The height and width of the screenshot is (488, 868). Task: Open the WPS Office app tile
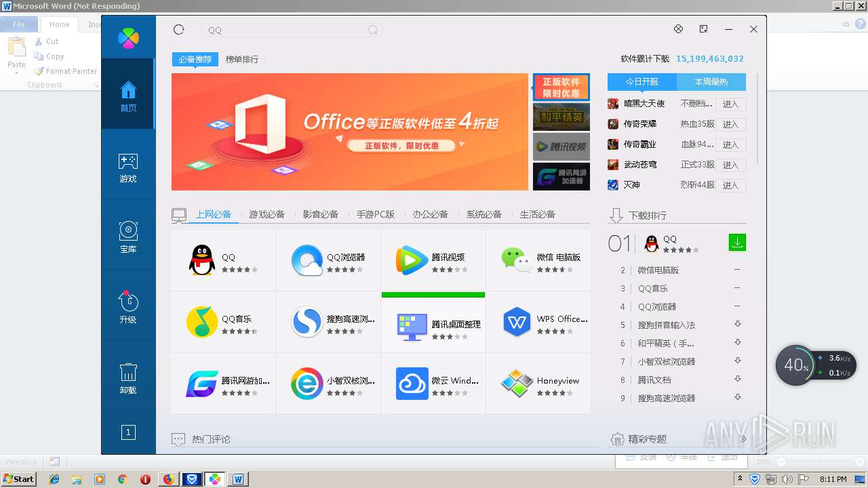(538, 322)
